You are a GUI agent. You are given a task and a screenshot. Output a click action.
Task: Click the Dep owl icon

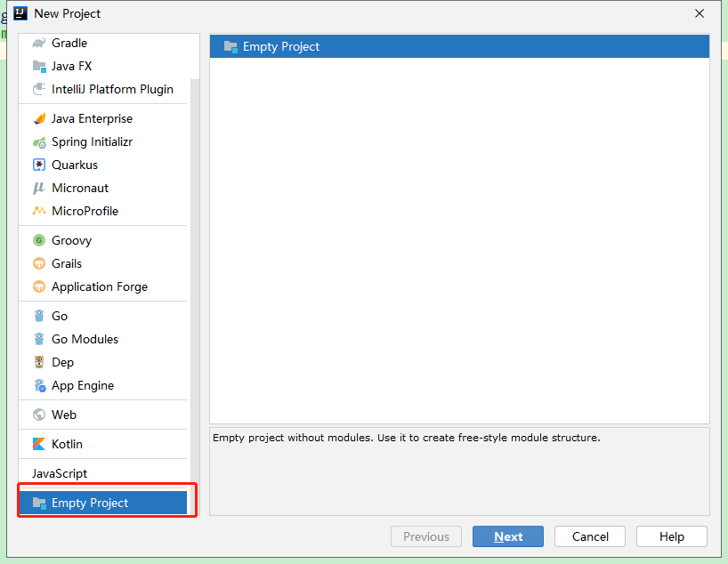pos(39,363)
